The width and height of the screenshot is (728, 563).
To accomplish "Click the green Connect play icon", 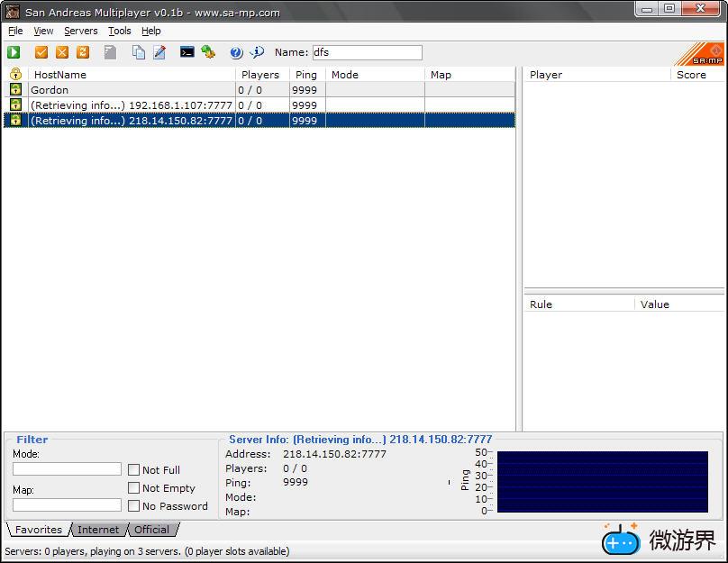I will click(x=14, y=52).
